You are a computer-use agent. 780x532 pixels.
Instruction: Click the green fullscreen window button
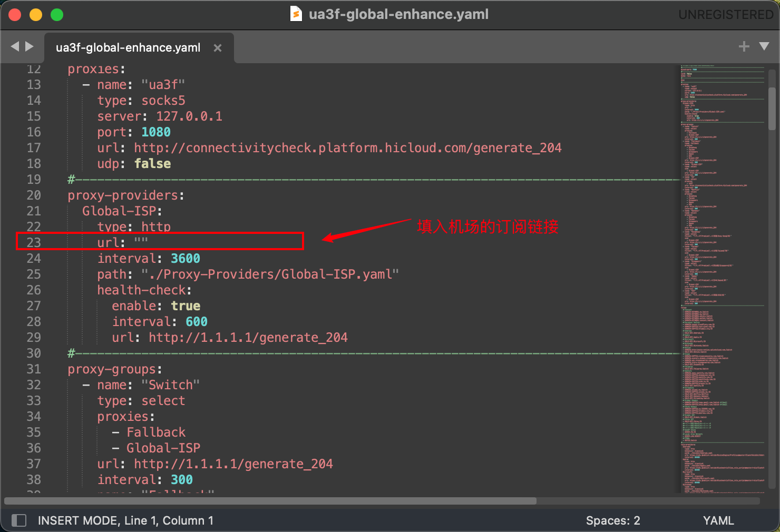pyautogui.click(x=57, y=15)
